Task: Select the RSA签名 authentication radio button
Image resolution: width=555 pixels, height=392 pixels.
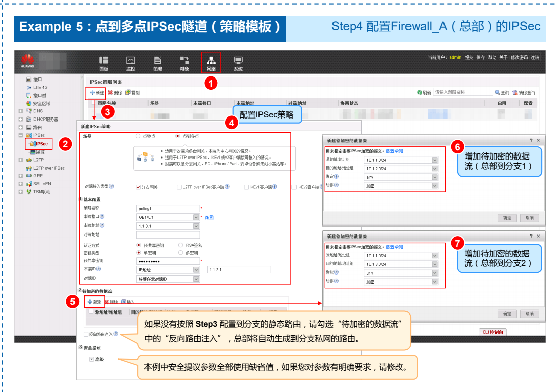Action: pos(181,245)
